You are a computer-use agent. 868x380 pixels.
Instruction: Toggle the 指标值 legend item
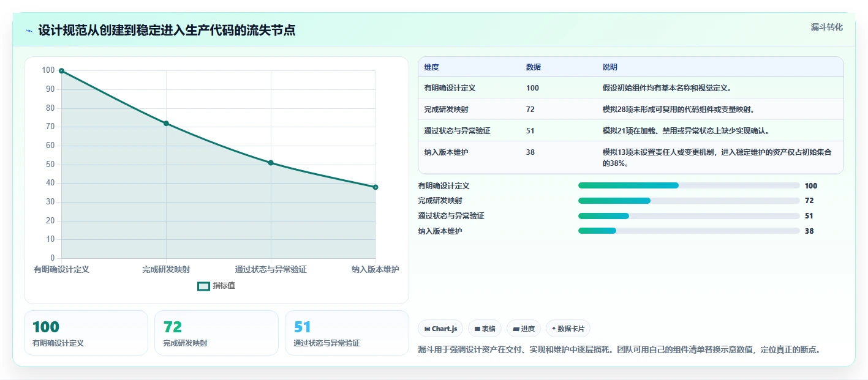[x=216, y=286]
